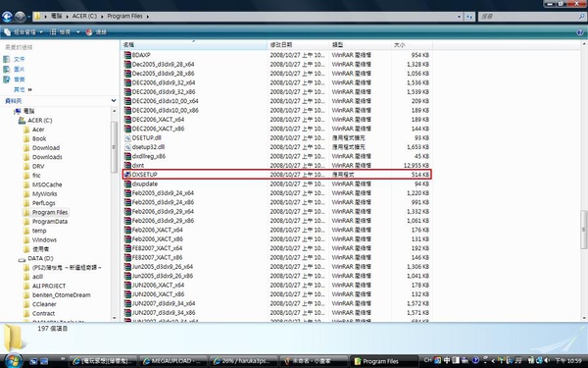Collapse the 資料夾 folders pane chevron
Screen dimensions: 588x368
(x=114, y=101)
